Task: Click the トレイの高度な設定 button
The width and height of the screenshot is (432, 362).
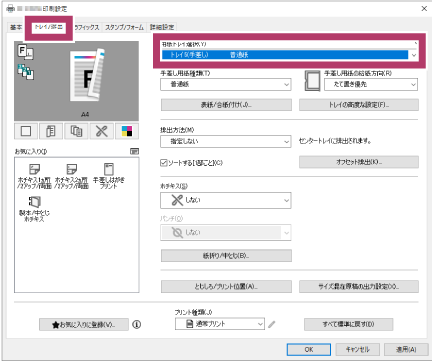Action: tap(359, 105)
